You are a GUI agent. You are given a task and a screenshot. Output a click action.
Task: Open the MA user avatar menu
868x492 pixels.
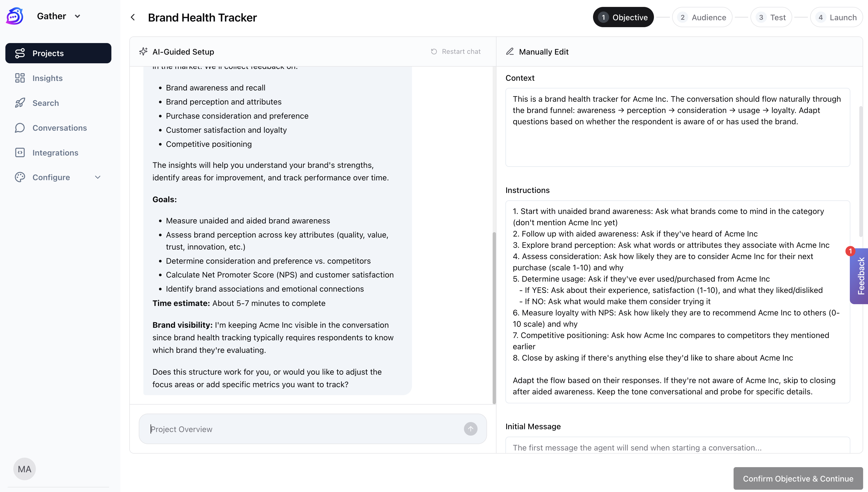pyautogui.click(x=24, y=469)
